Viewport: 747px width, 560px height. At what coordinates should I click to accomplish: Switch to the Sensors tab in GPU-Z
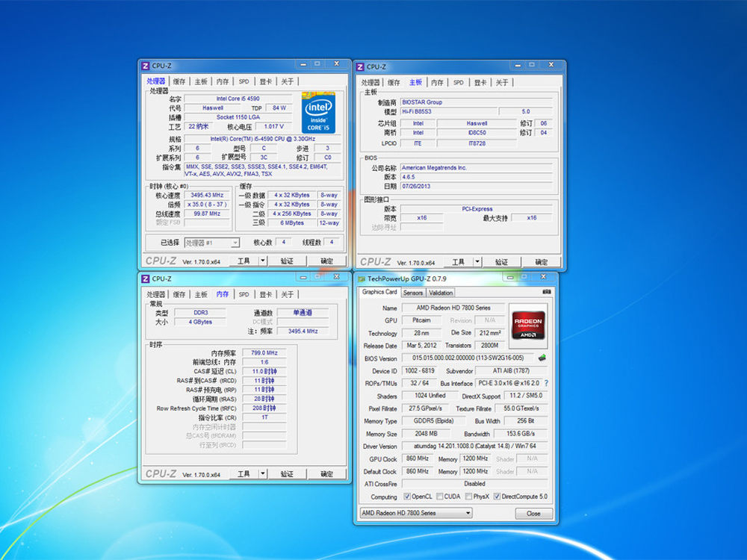412,293
